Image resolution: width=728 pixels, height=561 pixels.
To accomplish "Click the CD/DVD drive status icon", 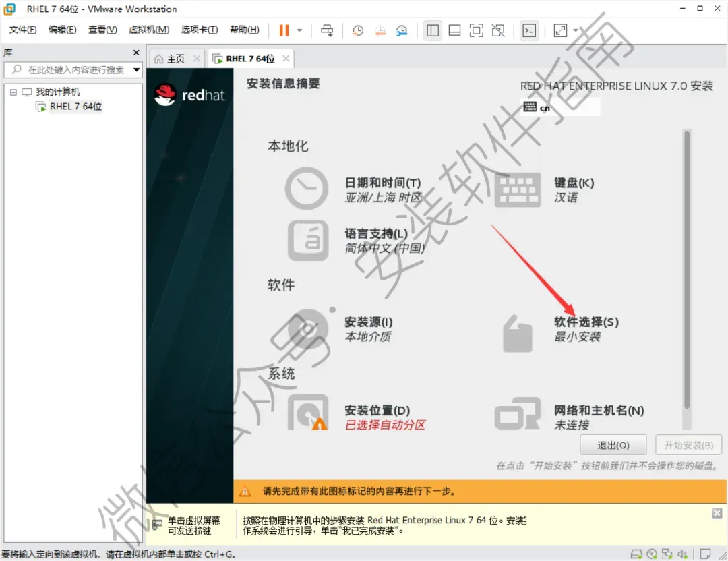I will click(x=652, y=554).
